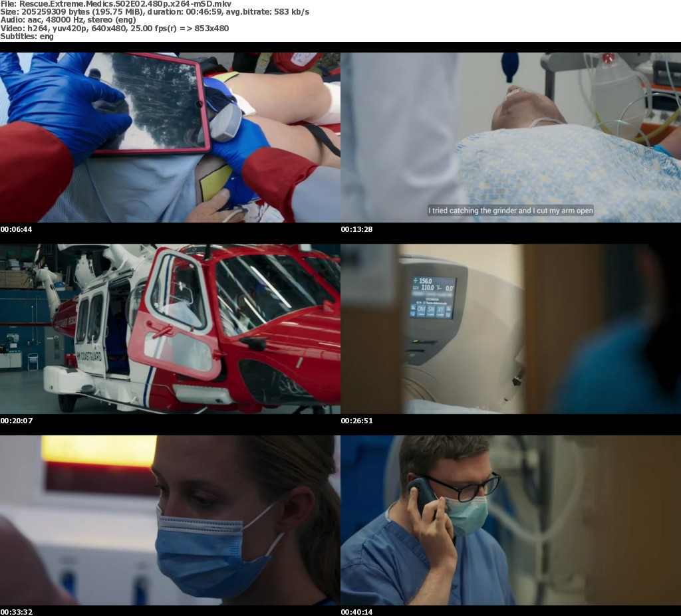Select the 00:20:07 timestamp label
The height and width of the screenshot is (616, 681).
(17, 421)
